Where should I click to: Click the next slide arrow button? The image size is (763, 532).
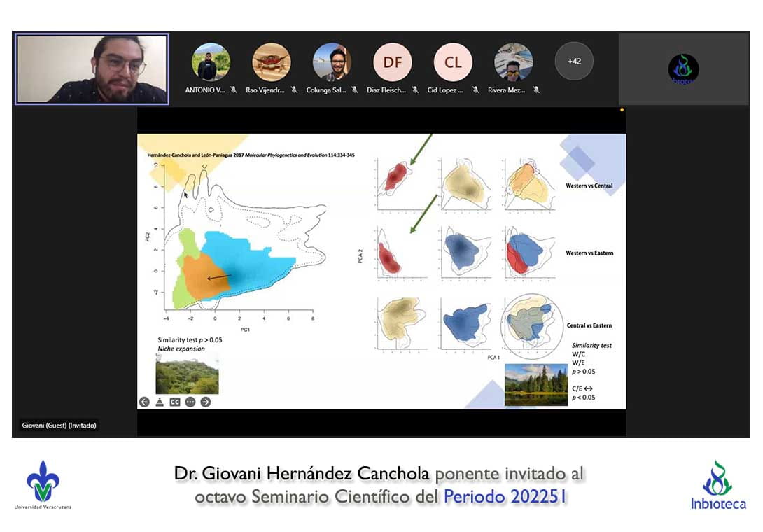205,402
